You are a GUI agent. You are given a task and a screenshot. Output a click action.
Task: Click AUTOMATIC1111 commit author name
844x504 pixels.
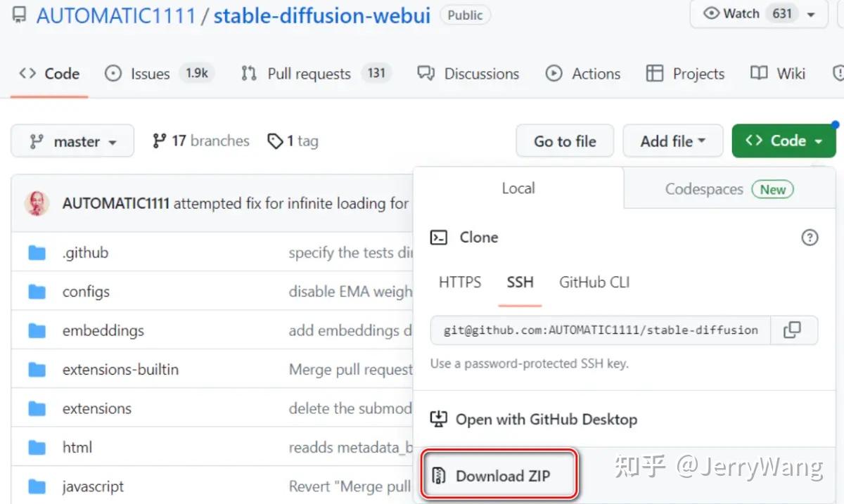(116, 203)
